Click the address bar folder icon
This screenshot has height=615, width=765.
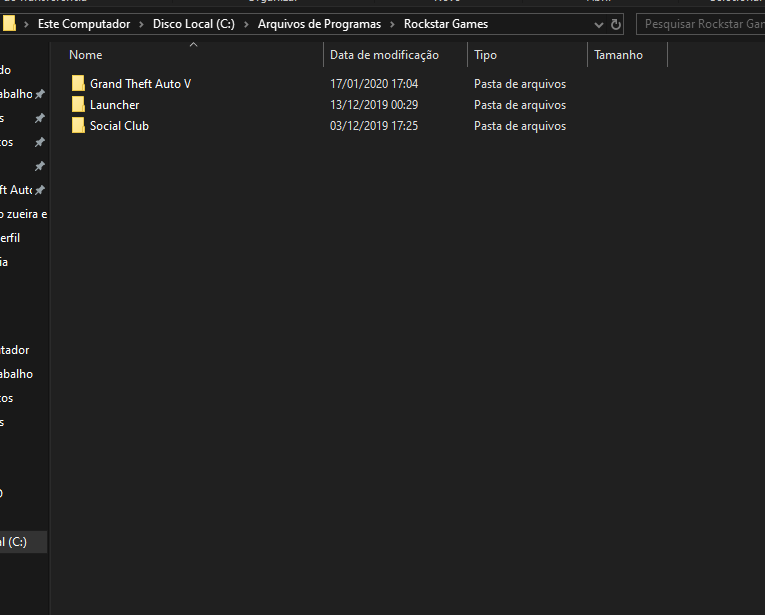click(x=9, y=23)
